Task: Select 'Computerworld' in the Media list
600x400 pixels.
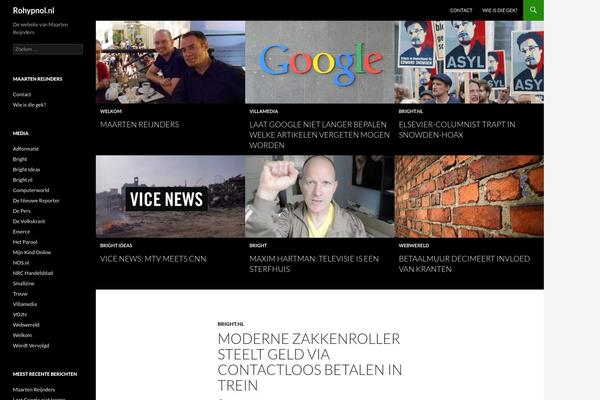Action: (x=31, y=190)
